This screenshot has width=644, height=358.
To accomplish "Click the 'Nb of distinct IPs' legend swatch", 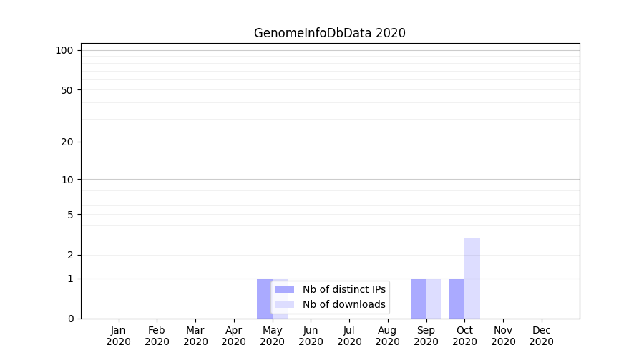I will pos(284,289).
